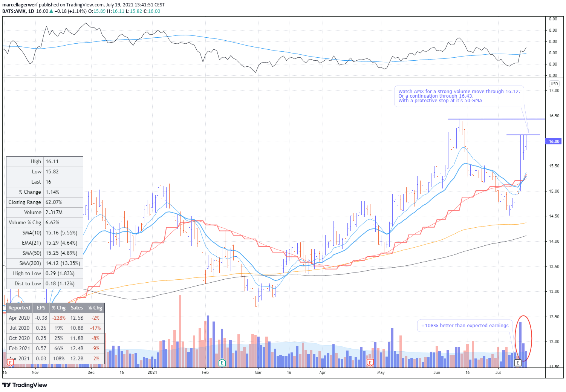Screen dimensions: 566x392
Task: Click the 14.50 price axis label
Action: [x=554, y=216]
